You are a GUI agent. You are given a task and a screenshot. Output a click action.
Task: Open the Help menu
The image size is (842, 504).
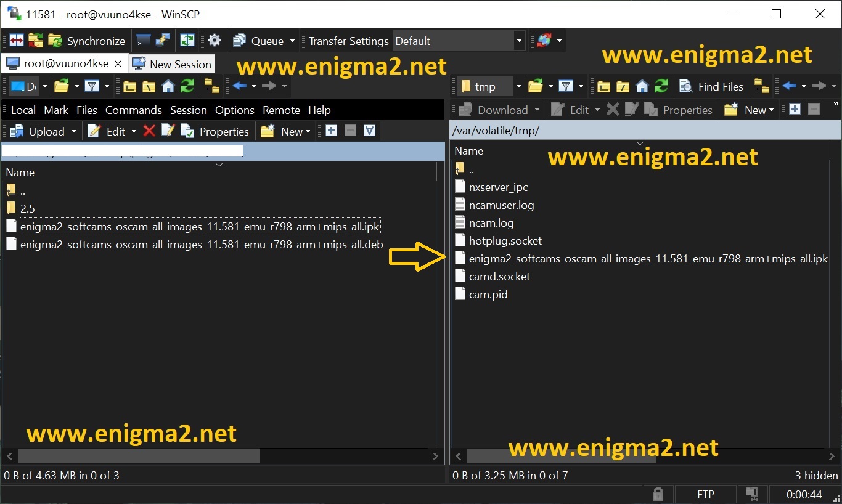pos(319,110)
